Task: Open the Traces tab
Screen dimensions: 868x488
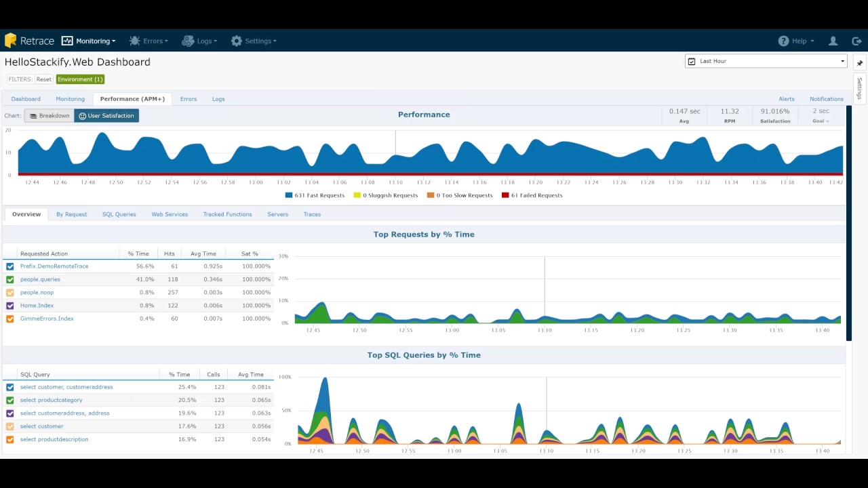Action: click(x=312, y=214)
